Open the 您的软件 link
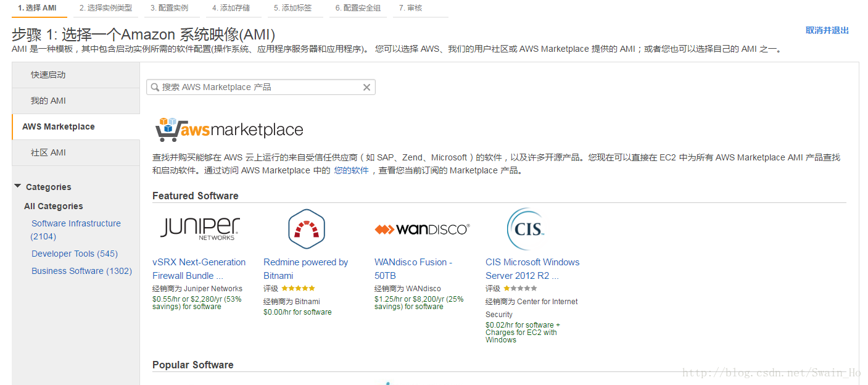This screenshot has height=385, width=868. click(351, 171)
